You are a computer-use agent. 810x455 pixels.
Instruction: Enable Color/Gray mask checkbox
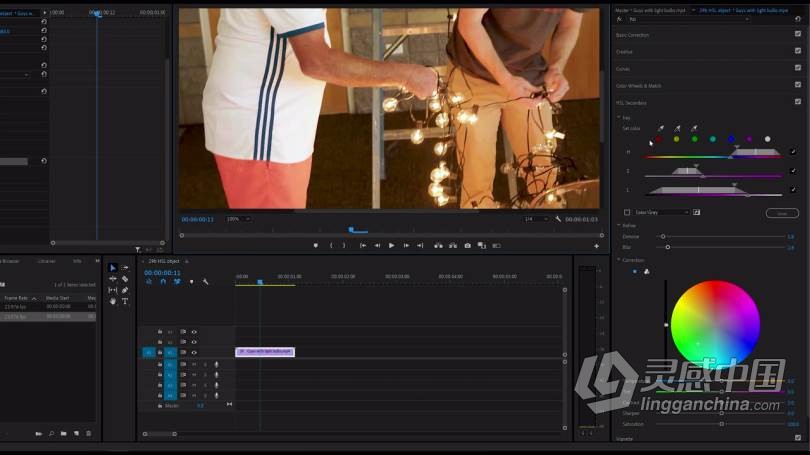pos(627,212)
